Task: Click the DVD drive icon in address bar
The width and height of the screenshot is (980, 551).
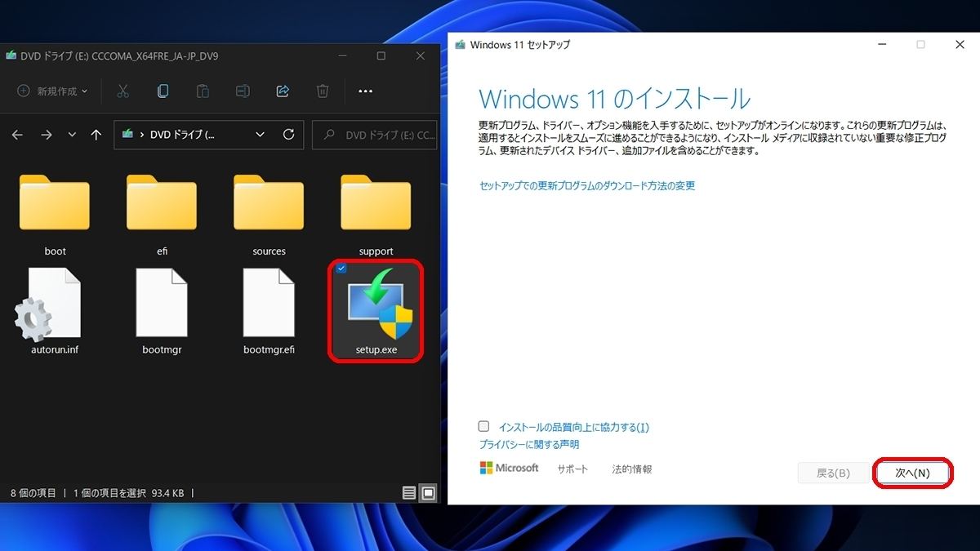Action: click(x=127, y=135)
